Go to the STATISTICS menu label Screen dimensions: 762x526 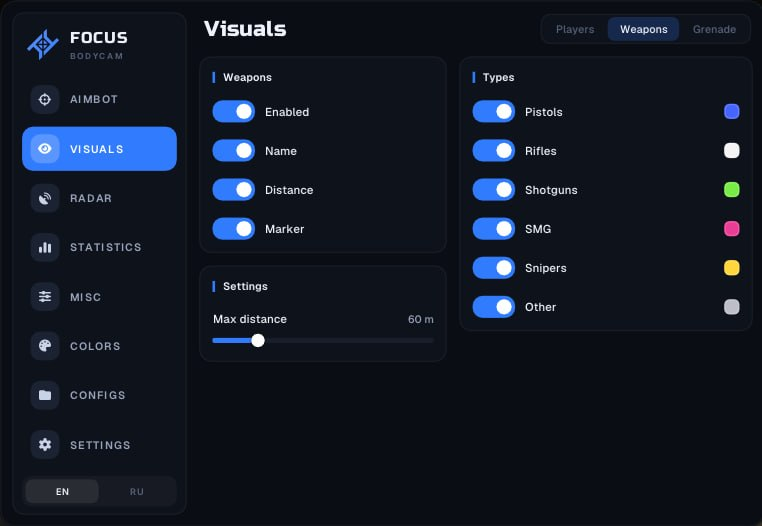[106, 247]
